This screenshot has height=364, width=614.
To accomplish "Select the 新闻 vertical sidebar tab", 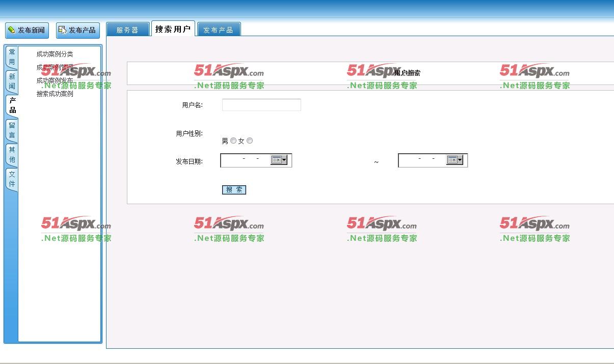I will point(12,81).
